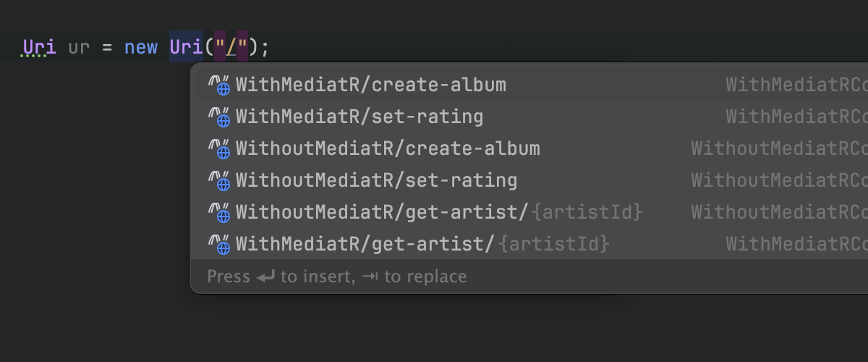Click the underlined Uri type at line start
The width and height of the screenshot is (868, 362).
tap(39, 48)
